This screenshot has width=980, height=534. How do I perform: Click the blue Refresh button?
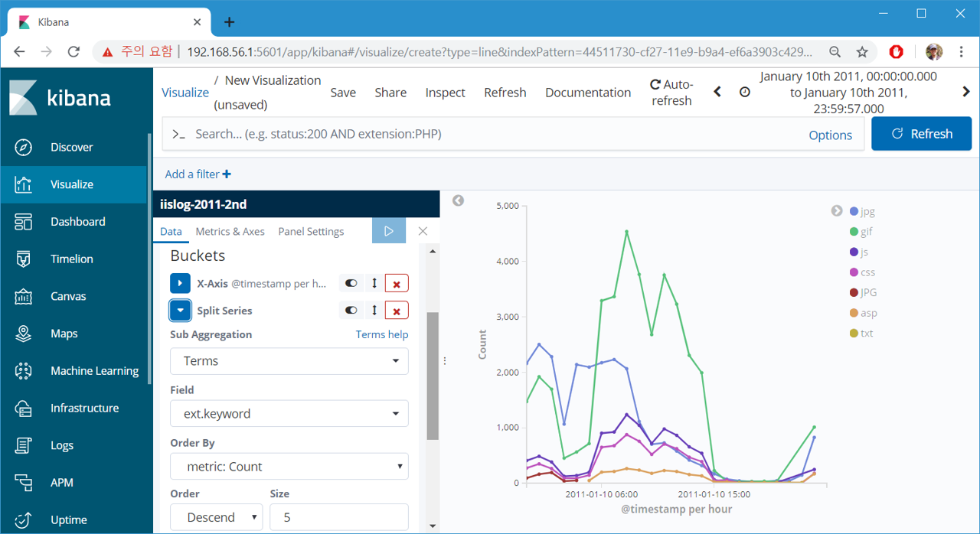(921, 134)
